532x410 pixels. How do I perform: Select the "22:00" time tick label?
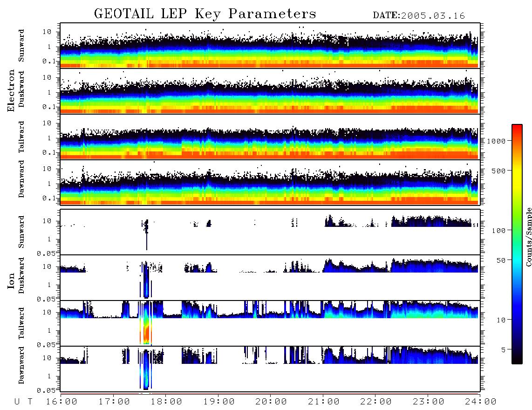[376, 402]
